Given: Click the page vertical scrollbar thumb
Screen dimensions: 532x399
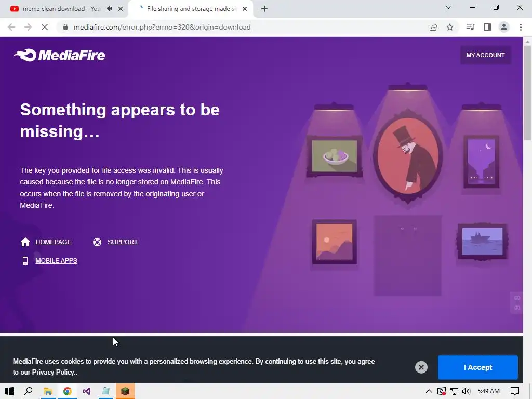Looking at the screenshot, I should click(527, 92).
